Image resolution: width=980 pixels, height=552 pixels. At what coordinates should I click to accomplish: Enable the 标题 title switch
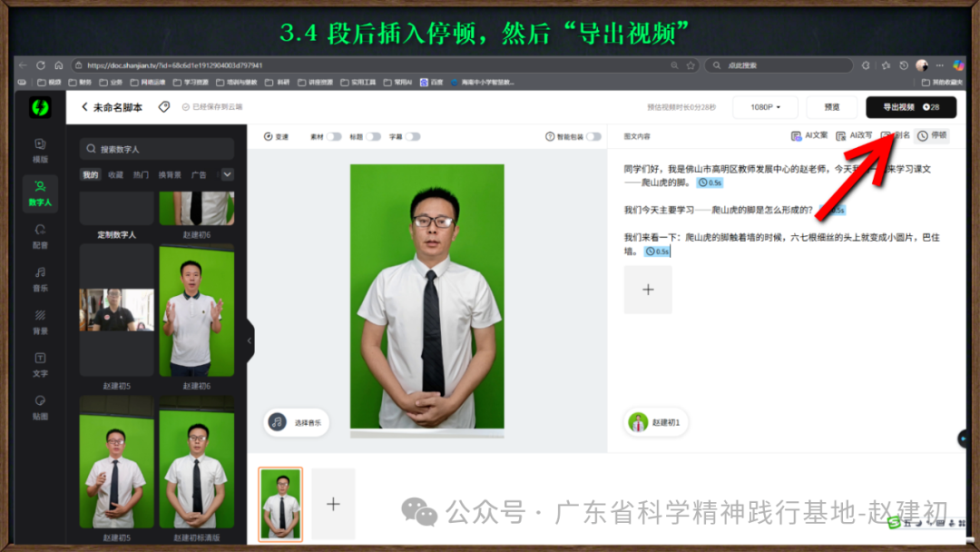(x=373, y=137)
